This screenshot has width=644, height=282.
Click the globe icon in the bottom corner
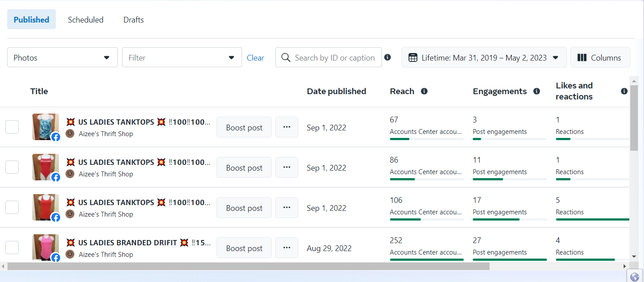[x=634, y=276]
